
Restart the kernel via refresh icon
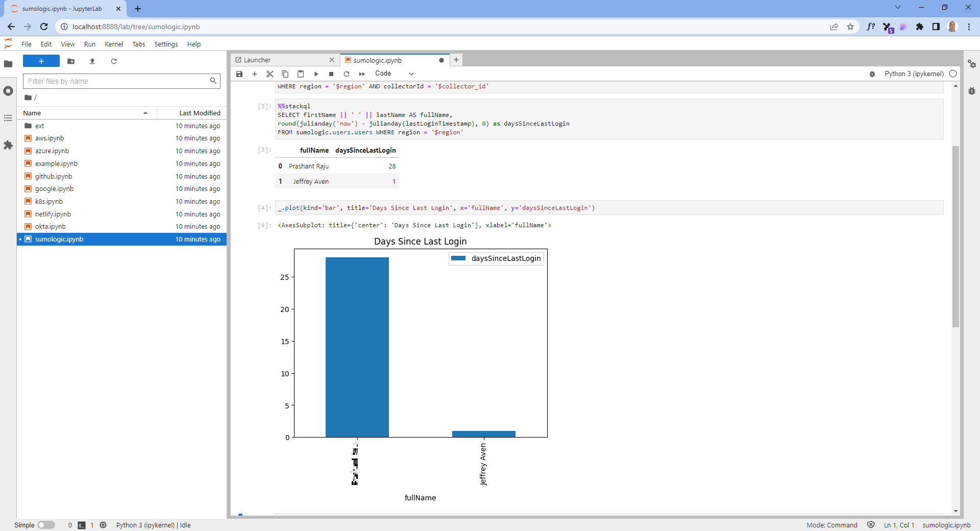click(347, 74)
